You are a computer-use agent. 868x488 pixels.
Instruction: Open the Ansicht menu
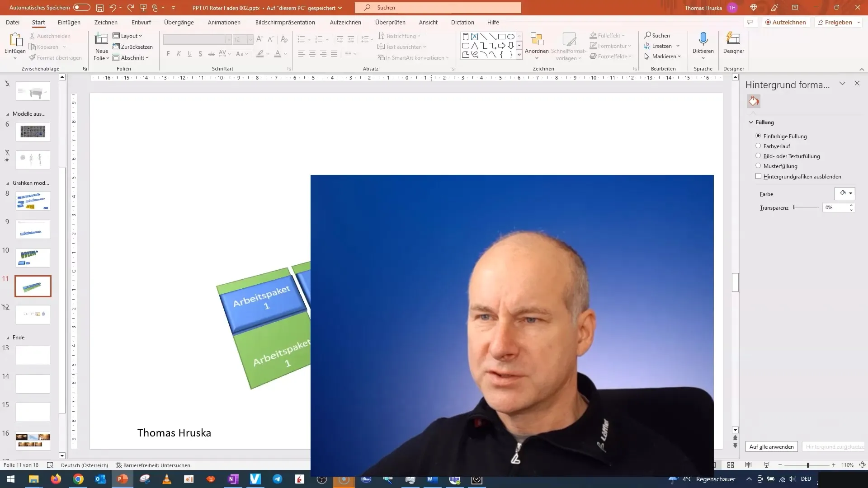click(x=428, y=22)
